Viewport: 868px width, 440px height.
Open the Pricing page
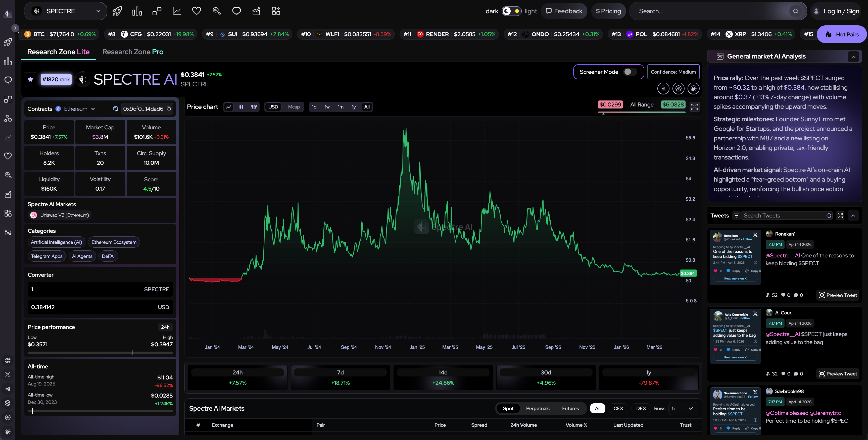point(608,11)
